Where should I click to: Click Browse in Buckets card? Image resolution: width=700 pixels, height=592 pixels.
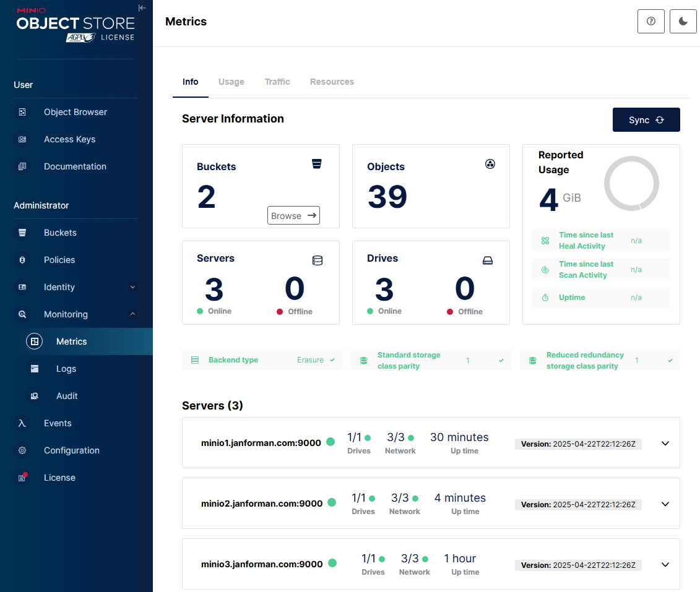tap(293, 215)
